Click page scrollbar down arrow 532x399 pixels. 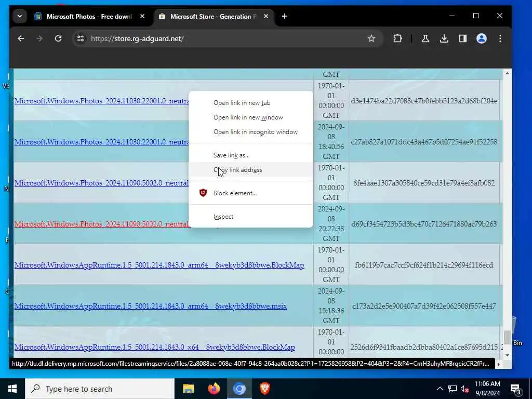tap(507, 355)
